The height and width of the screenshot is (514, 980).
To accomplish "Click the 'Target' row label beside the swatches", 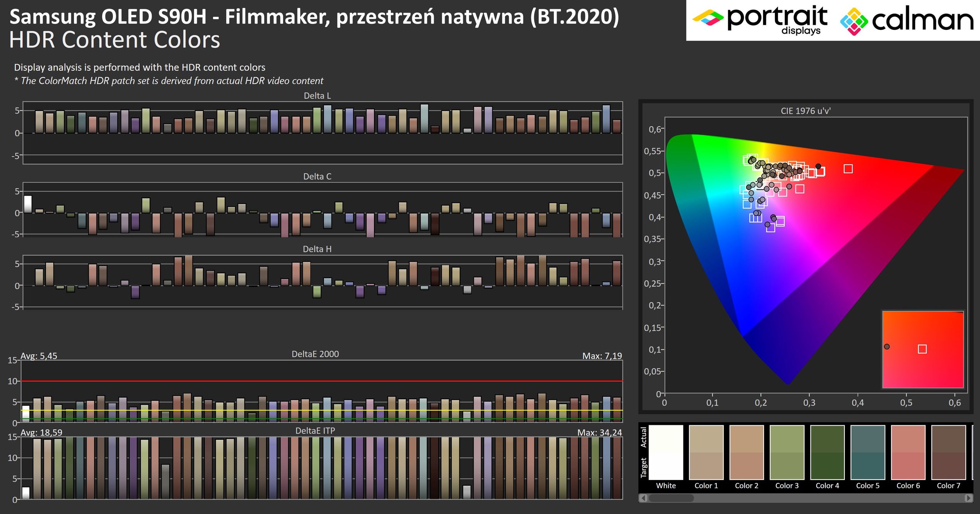I will [x=644, y=468].
